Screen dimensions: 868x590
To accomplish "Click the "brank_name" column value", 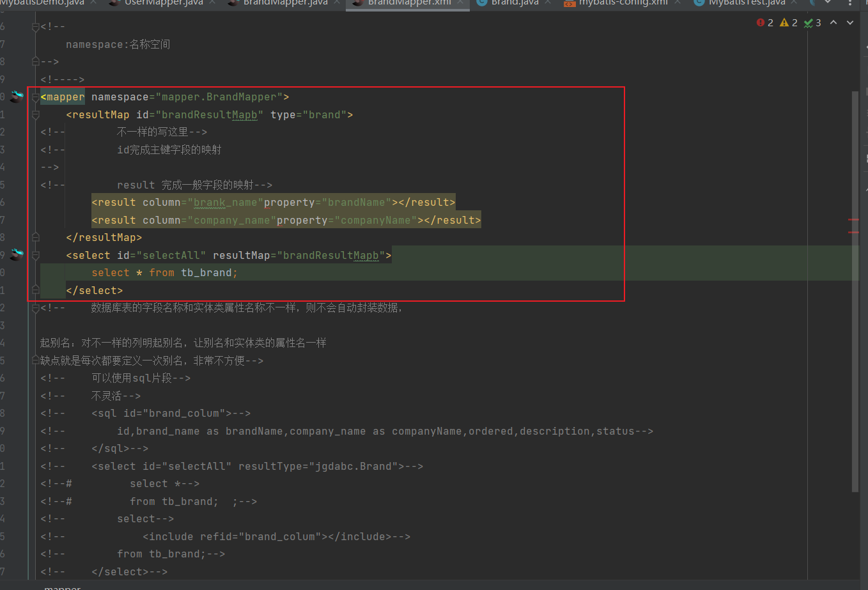I will [226, 203].
